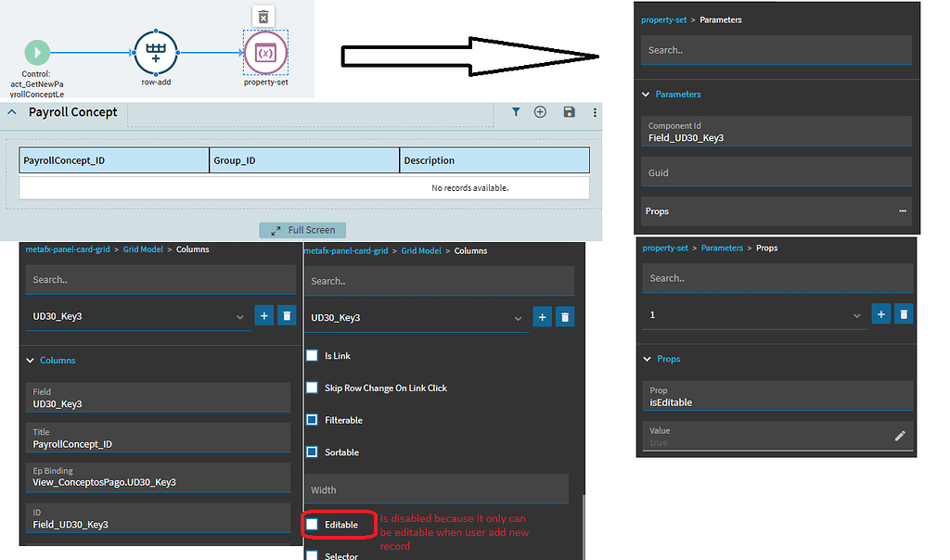The image size is (950, 560).
Task: Click the pencil edit icon beside the Value field
Action: point(899,435)
